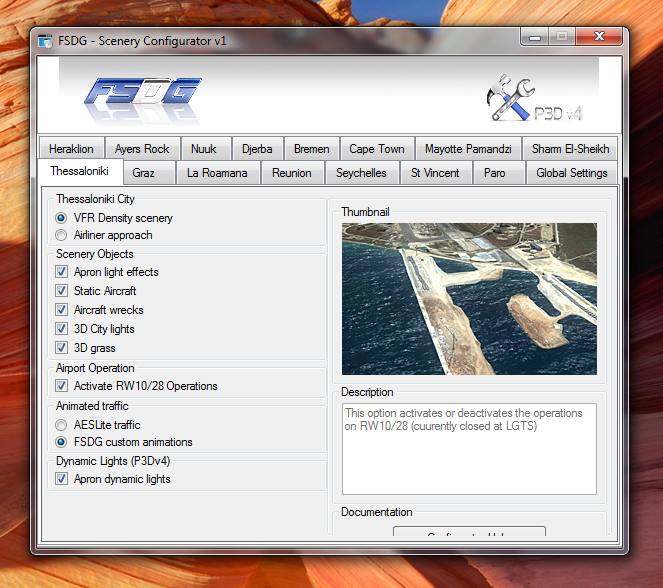663x588 pixels.
Task: Go to the Cape Town tab
Action: click(376, 149)
